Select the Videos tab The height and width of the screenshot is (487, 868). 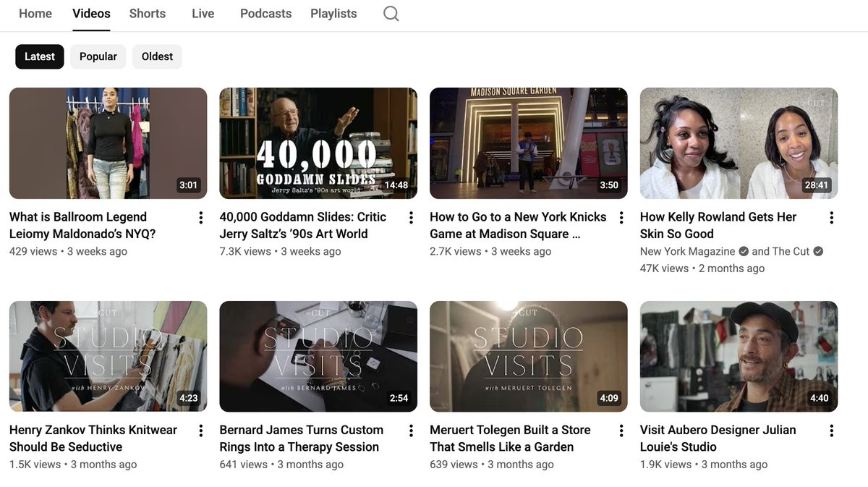click(92, 14)
